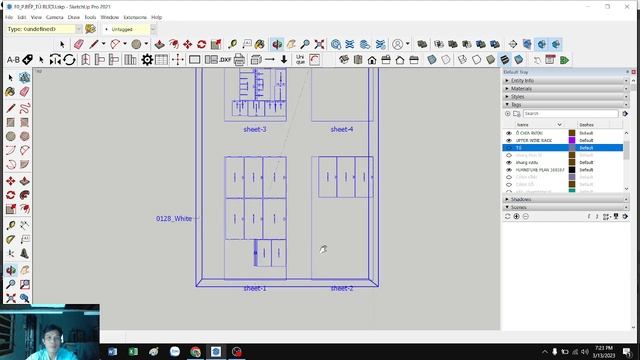The image size is (640, 360).
Task: Click the Dashes column header in Tags
Action: click(x=587, y=124)
